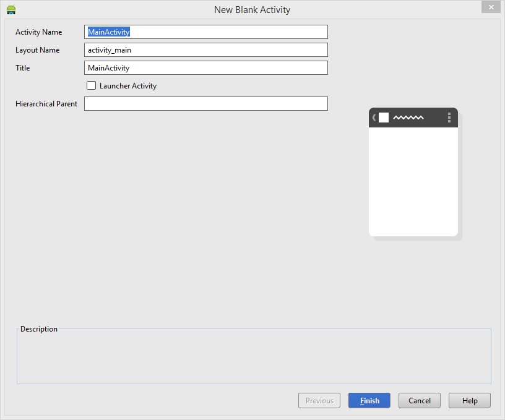Click inside the Description panel area

coord(254,359)
